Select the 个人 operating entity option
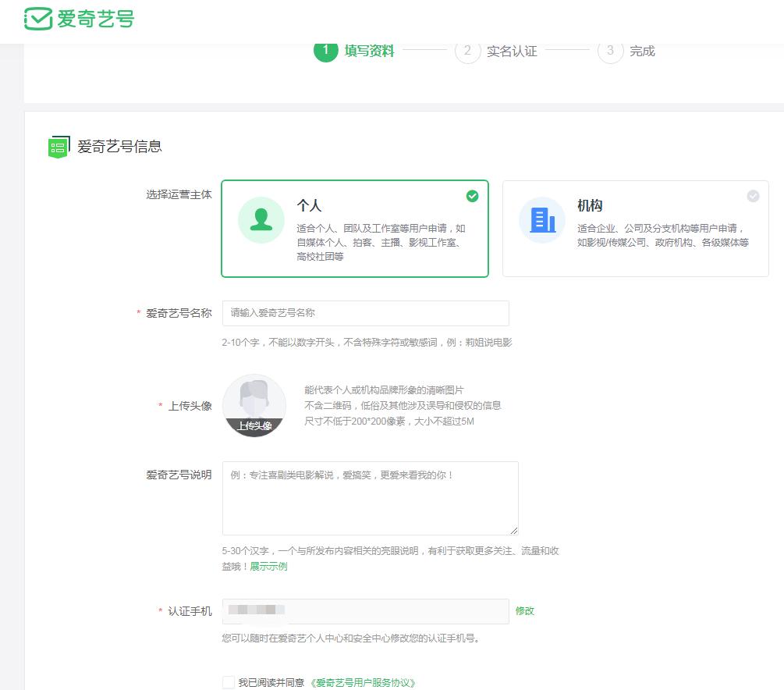 point(355,229)
